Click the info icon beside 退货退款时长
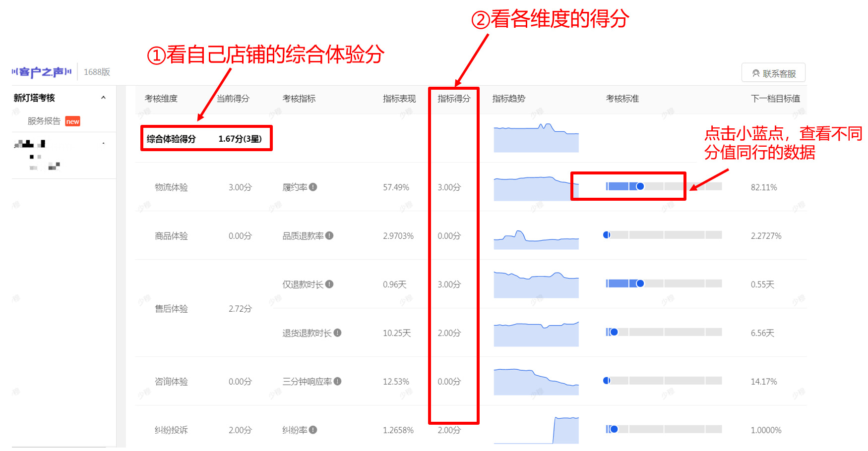Screen dimensions: 868x451 [x=337, y=333]
